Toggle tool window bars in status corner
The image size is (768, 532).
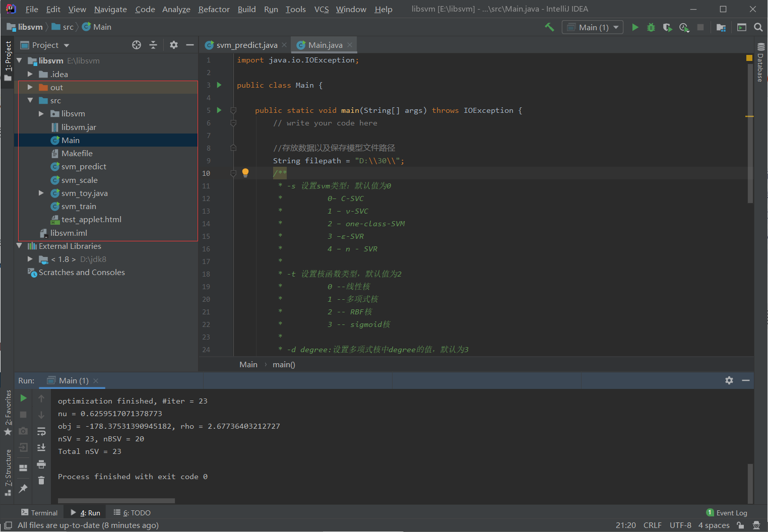click(8, 525)
